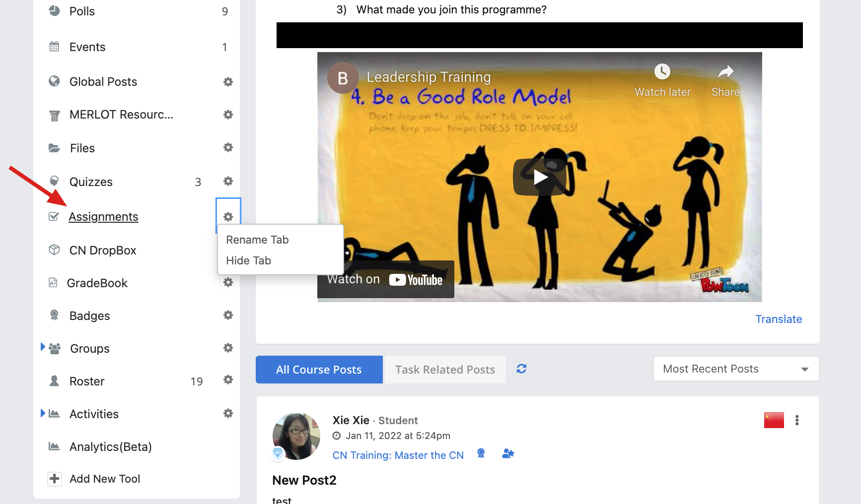The width and height of the screenshot is (861, 504).
Task: Expand the Activities tree arrow
Action: [x=43, y=413]
